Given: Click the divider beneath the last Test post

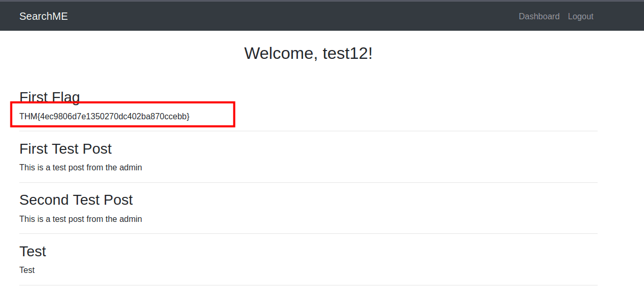Looking at the screenshot, I should (x=308, y=285).
